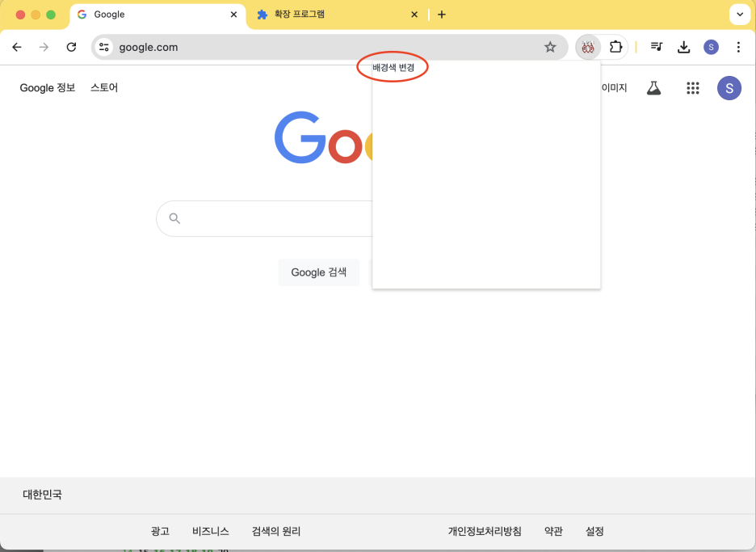Click the Google 검색 button
Screen dimensions: 756x552
pyautogui.click(x=319, y=272)
